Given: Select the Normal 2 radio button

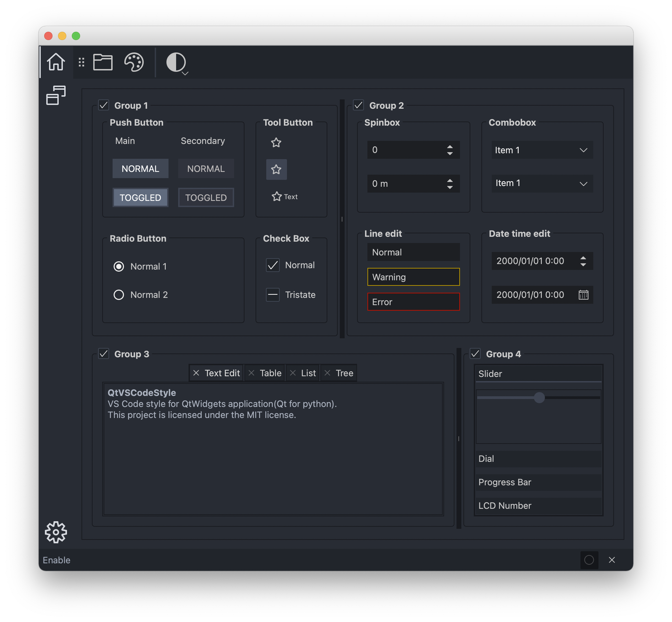Looking at the screenshot, I should [119, 295].
